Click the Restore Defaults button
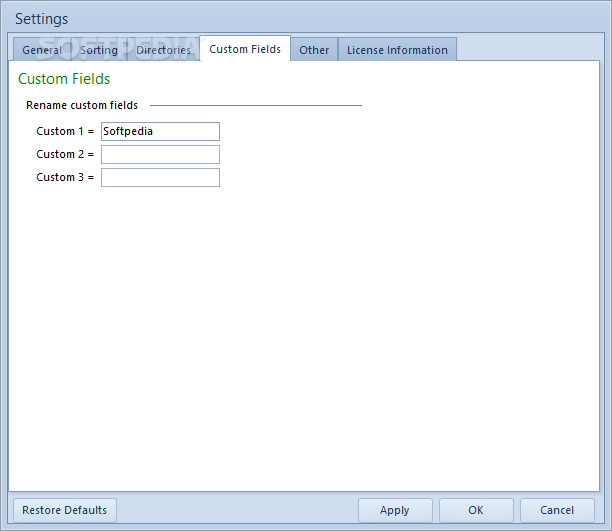Viewport: 612px width, 531px height. point(65,510)
